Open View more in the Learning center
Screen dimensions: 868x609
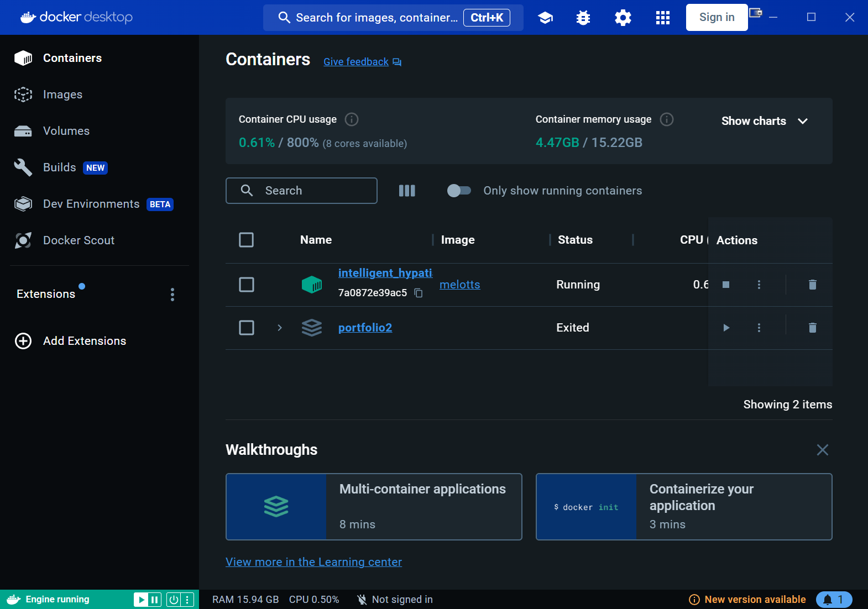[313, 562]
